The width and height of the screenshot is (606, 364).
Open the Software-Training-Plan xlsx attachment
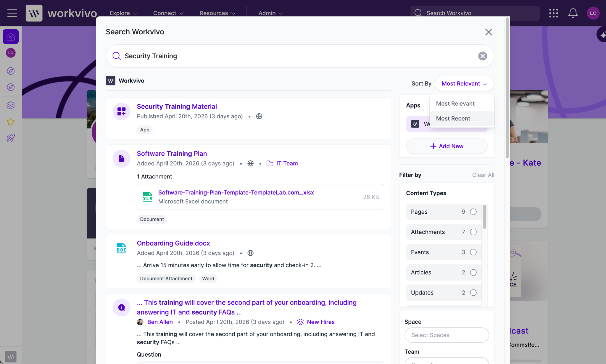tap(236, 192)
